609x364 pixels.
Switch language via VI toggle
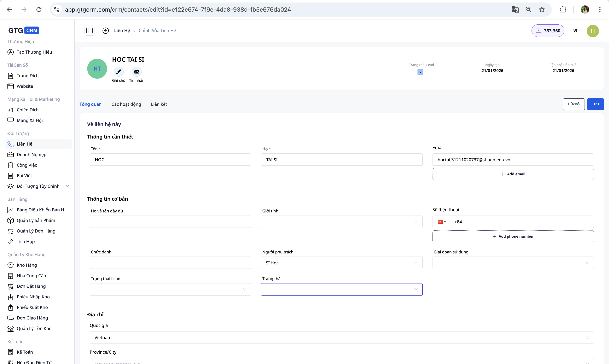575,31
